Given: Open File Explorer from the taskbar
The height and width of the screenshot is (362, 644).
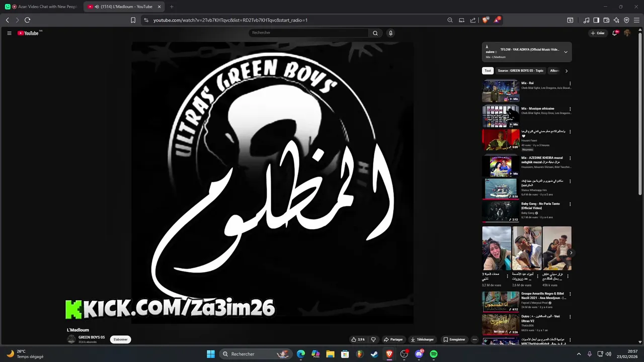Looking at the screenshot, I should [330, 354].
